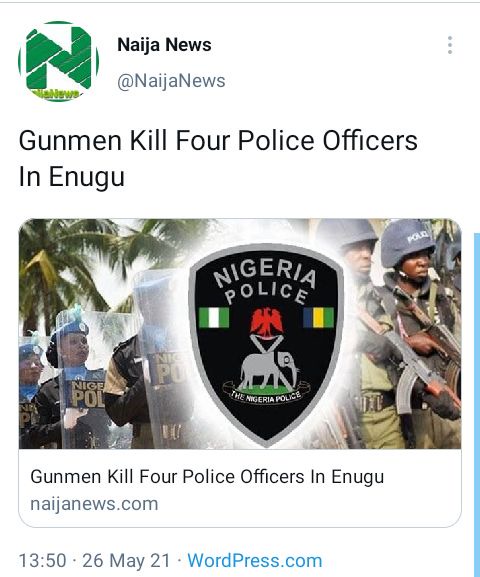Tap the green-white Nigerian flag on badge
The image size is (480, 577).
tap(214, 318)
